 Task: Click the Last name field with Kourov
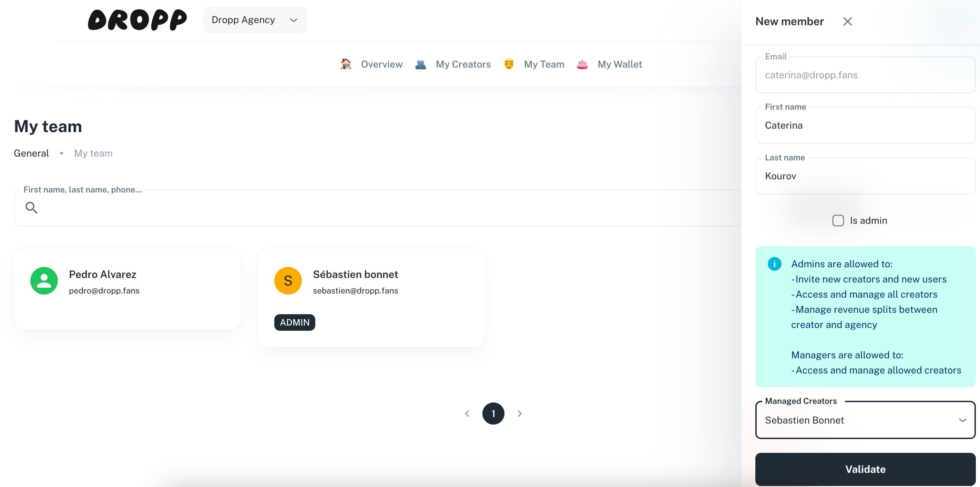(x=865, y=176)
